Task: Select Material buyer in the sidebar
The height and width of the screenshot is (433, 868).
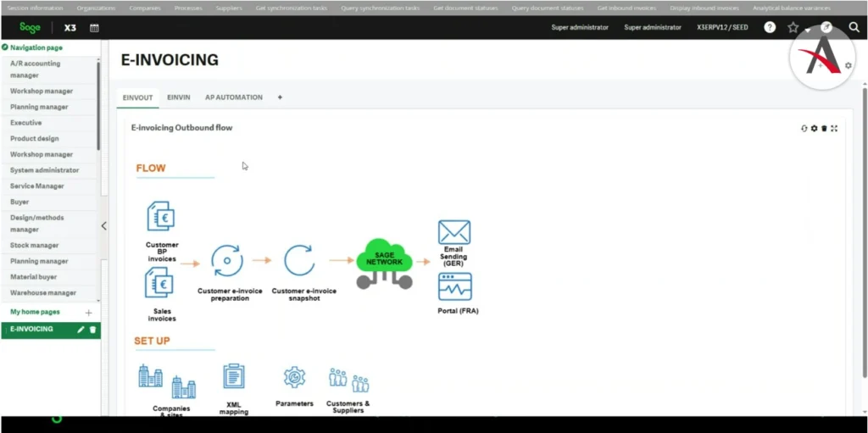Action: pos(48,277)
